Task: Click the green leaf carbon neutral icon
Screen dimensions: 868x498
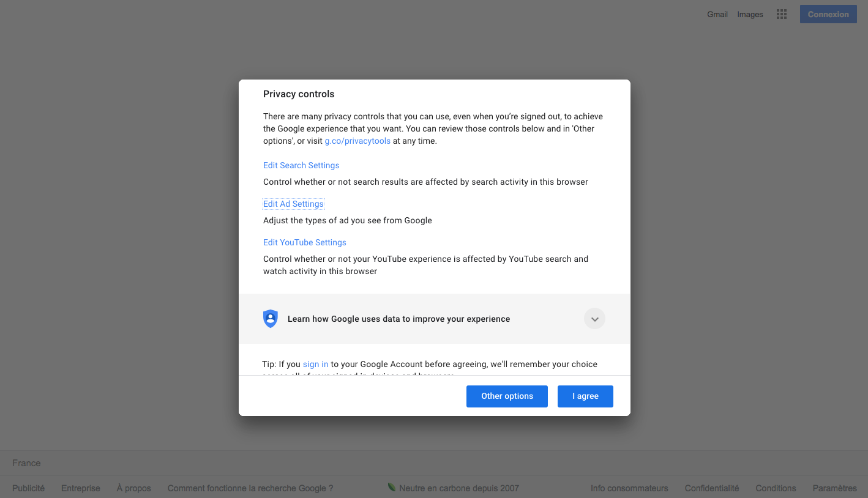Action: pos(392,487)
